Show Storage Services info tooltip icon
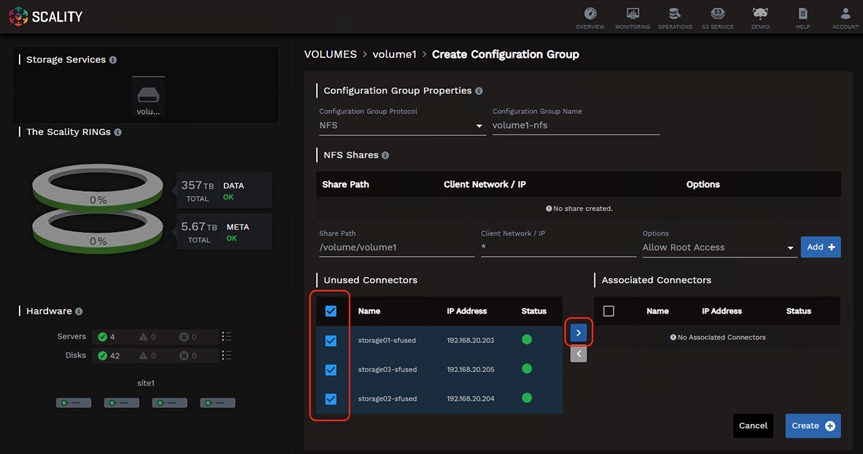The width and height of the screenshot is (863, 454). point(113,59)
